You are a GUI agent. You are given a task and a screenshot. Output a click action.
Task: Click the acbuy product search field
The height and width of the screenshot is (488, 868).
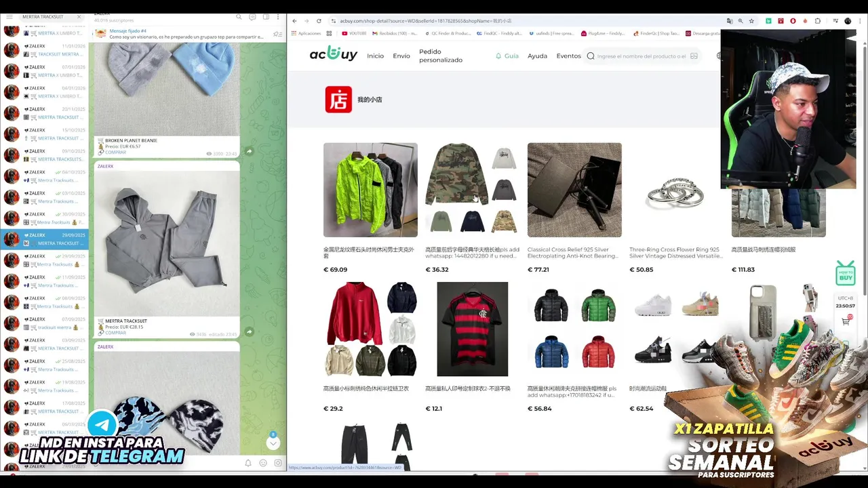click(641, 56)
